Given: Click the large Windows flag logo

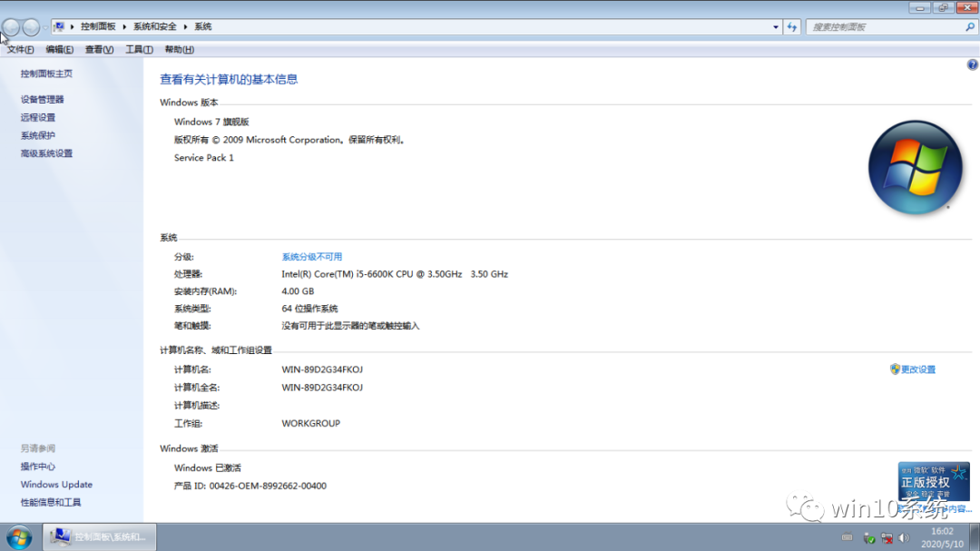Looking at the screenshot, I should (x=916, y=167).
